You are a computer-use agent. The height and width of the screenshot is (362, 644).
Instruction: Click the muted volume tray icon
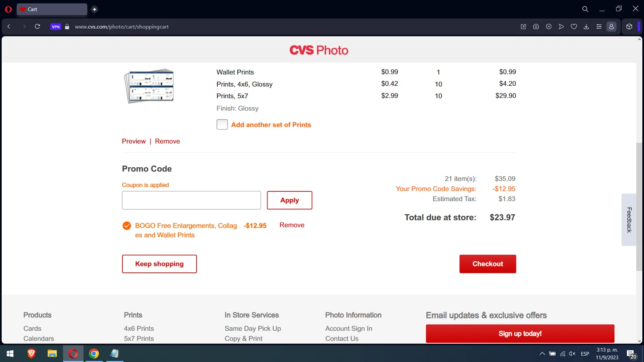coord(572,354)
